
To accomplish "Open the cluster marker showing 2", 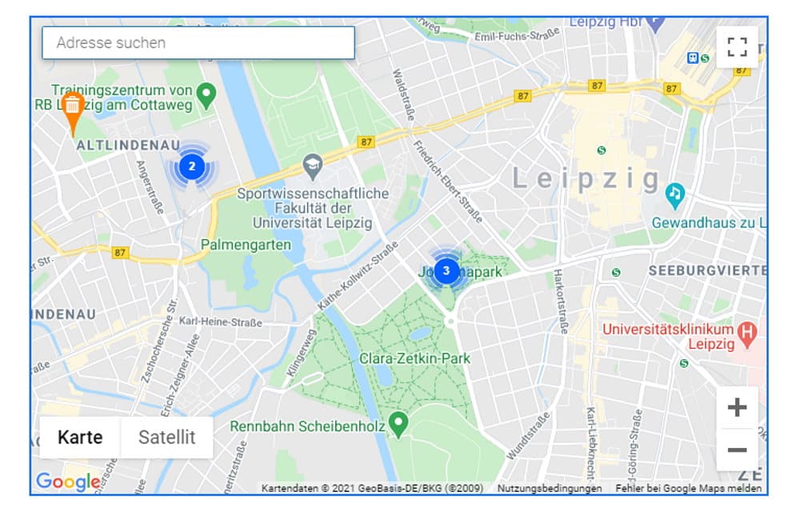I will point(192,167).
